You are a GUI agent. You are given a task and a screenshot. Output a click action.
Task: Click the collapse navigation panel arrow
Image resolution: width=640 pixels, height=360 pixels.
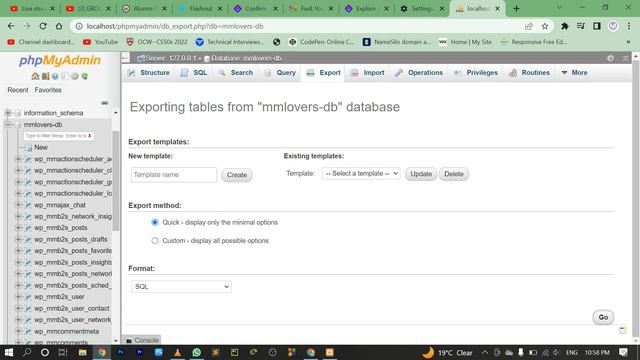point(125,58)
